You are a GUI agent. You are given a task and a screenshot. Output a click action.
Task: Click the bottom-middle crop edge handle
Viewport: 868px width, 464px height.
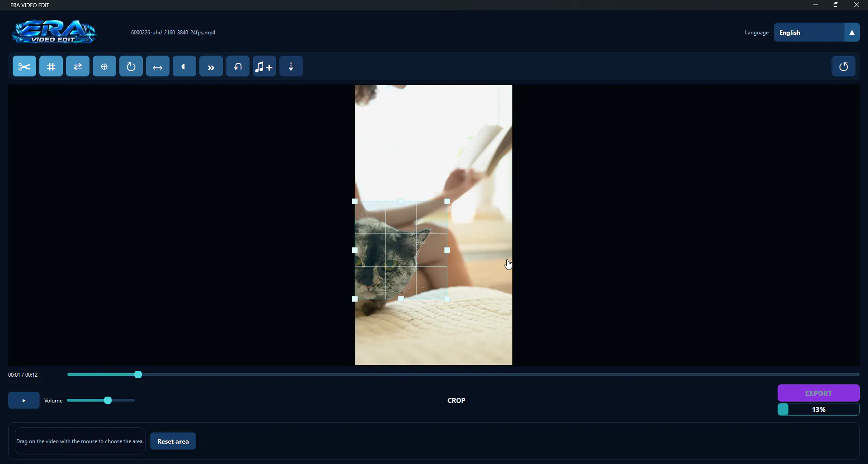(x=401, y=299)
